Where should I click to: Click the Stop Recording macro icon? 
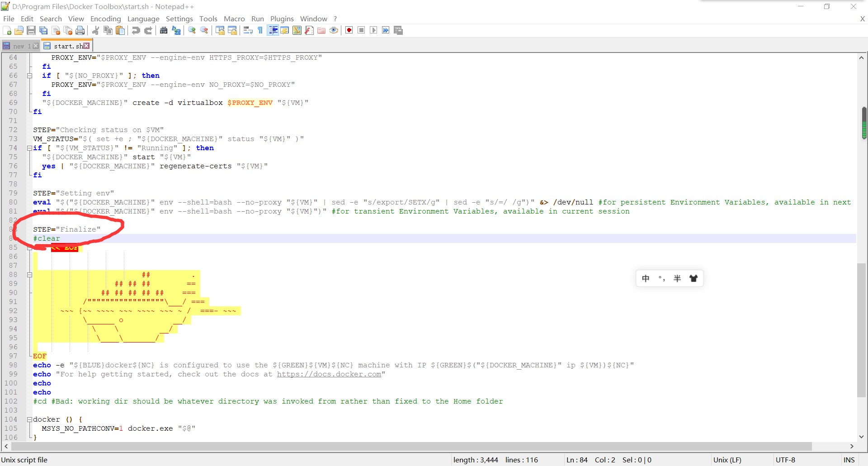pyautogui.click(x=361, y=30)
